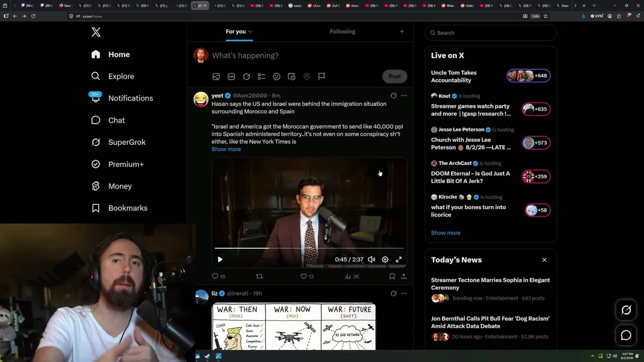Like yeet's post with 12 likes
The width and height of the screenshot is (644, 362).
tap(307, 277)
